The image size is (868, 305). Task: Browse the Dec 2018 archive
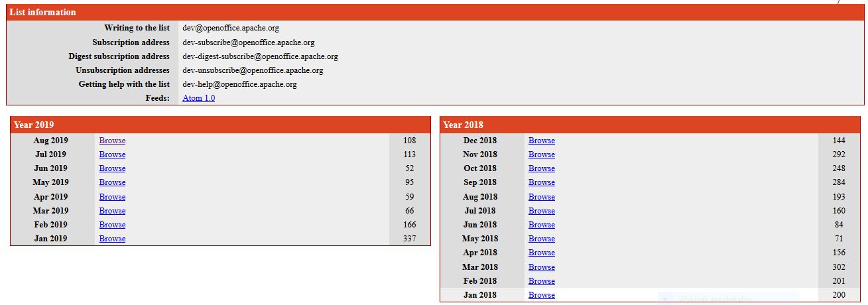(542, 141)
